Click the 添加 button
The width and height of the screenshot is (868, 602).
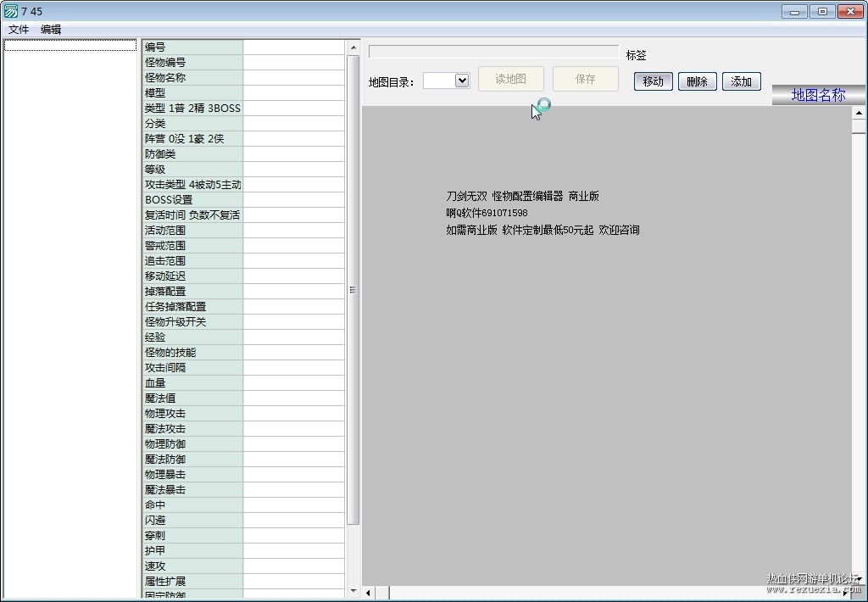(x=741, y=81)
